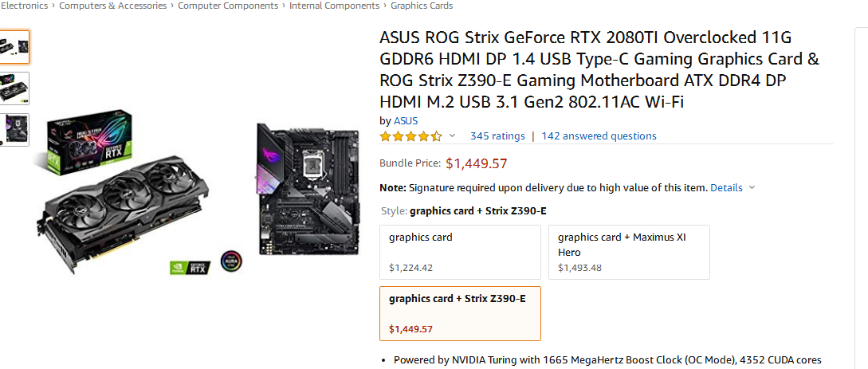The height and width of the screenshot is (369, 868).
Task: Click the star rating icons
Action: click(410, 136)
